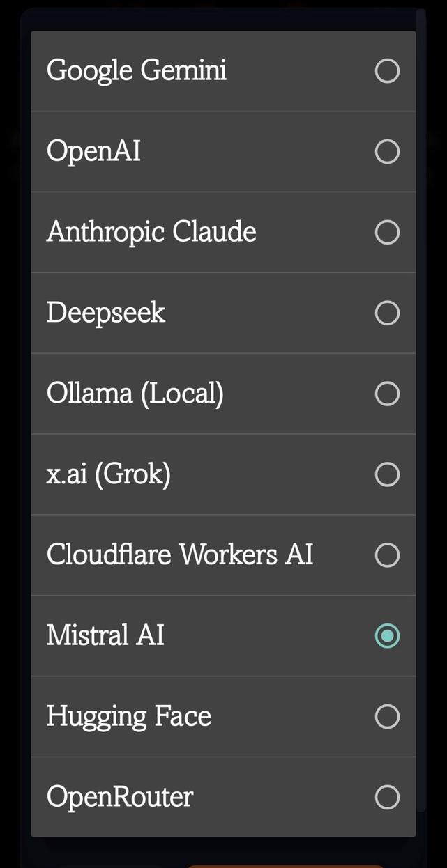This screenshot has height=868, width=447.
Task: Pick the OpenRouter radio button
Action: coord(387,797)
